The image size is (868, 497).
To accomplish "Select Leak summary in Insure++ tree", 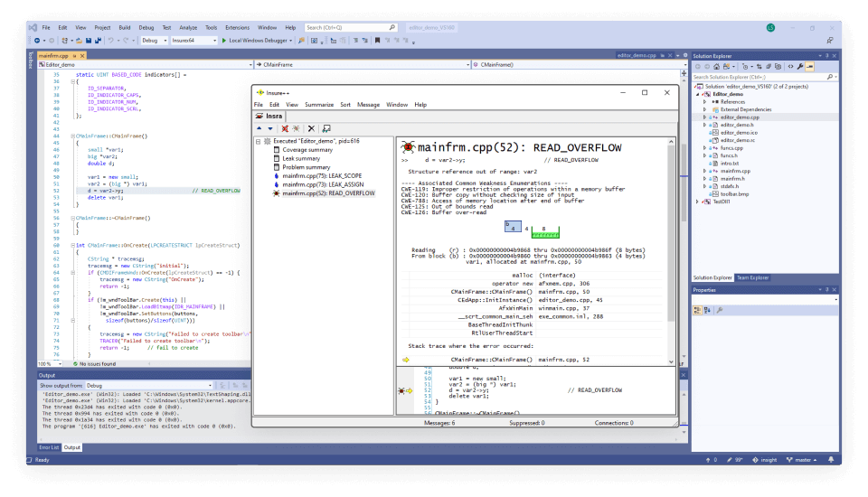I will coord(301,158).
